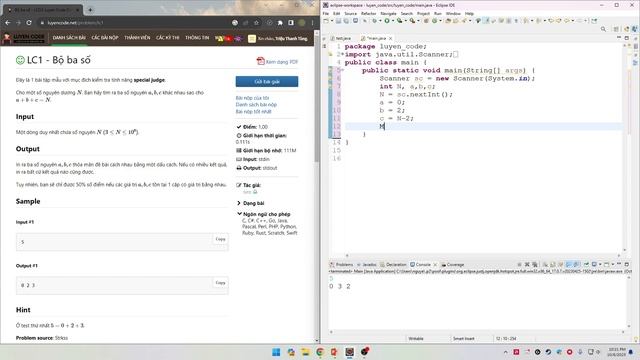Open the Source menu in Eclipse
This screenshot has height=360, width=640.
point(350,13)
